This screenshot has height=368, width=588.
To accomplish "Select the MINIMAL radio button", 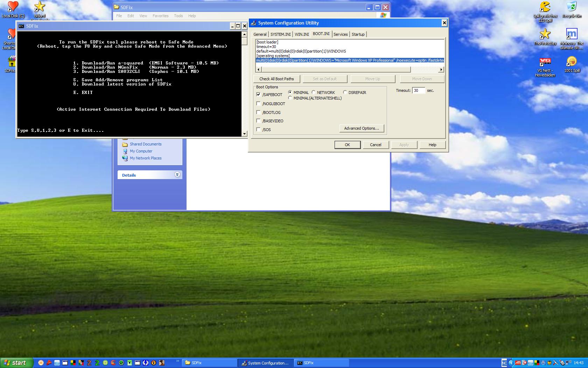I will point(290,92).
